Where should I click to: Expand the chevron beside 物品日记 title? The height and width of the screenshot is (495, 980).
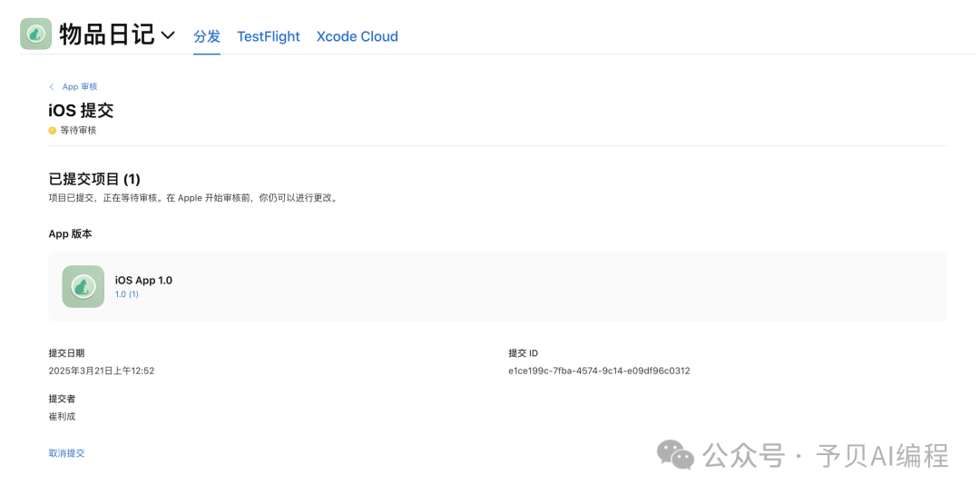[168, 35]
